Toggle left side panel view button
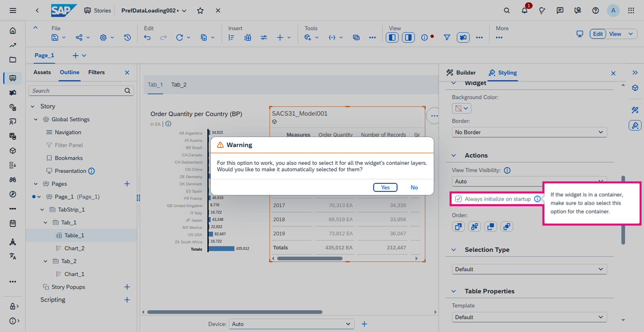The height and width of the screenshot is (332, 644). click(x=392, y=37)
